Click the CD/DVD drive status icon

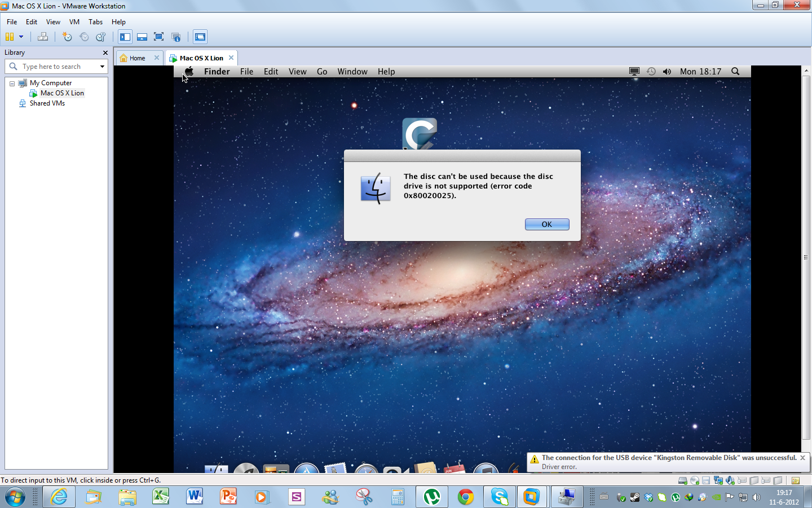tap(694, 480)
